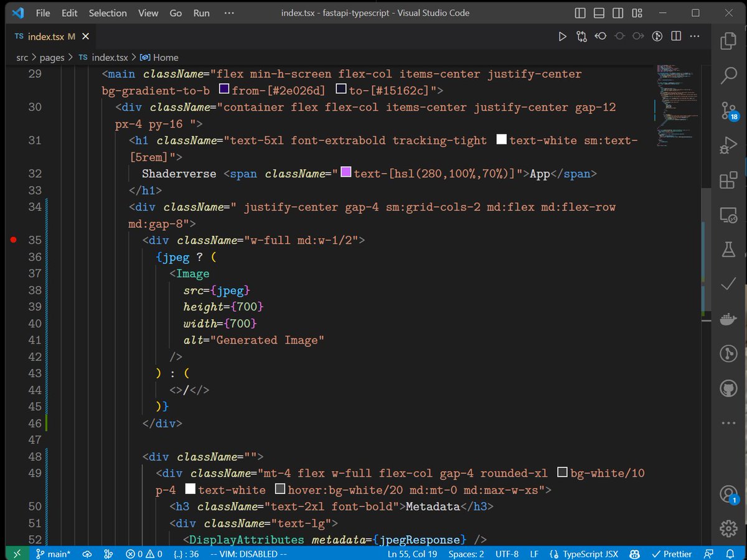The width and height of the screenshot is (747, 560).
Task: Click the hsl(280,100%,70%) pink color swatch
Action: [x=346, y=172]
